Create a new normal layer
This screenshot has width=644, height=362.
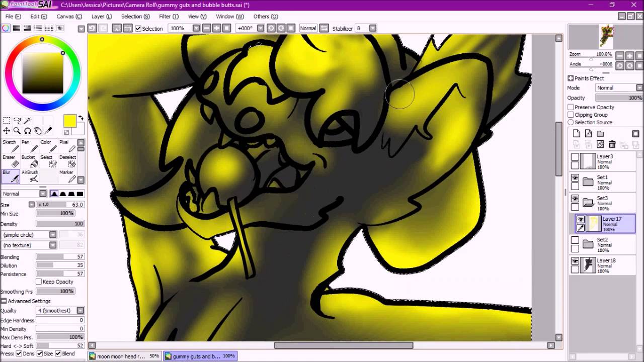pos(577,134)
